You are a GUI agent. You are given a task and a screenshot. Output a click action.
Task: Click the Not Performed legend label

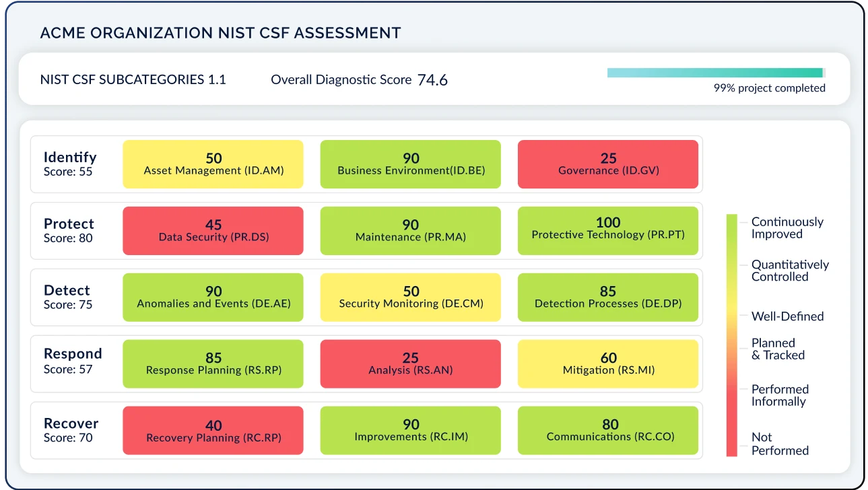[780, 444]
